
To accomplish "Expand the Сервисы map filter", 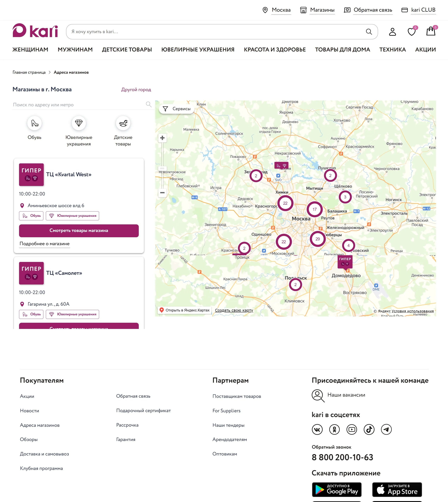I will pyautogui.click(x=177, y=109).
